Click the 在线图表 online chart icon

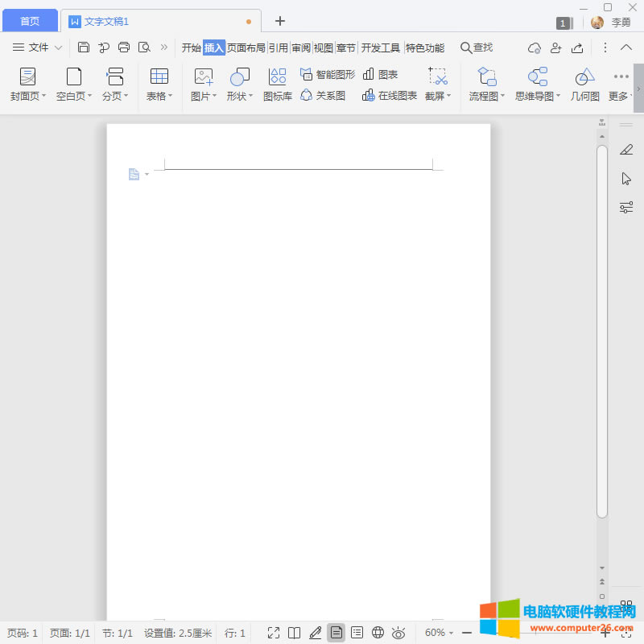369,96
